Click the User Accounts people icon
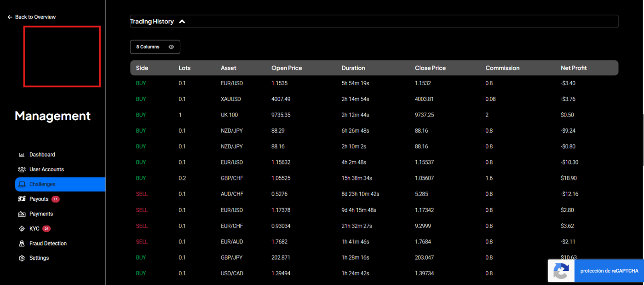Screen dimensions: 644x285 point(22,169)
